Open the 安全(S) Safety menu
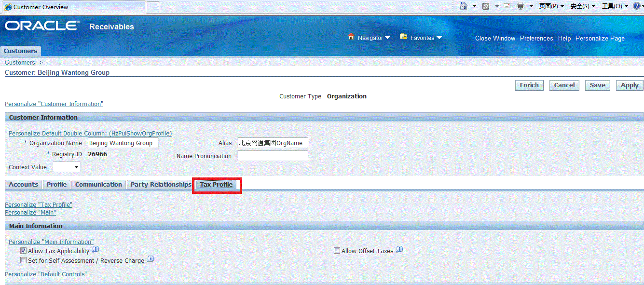The image size is (644, 285). click(583, 6)
